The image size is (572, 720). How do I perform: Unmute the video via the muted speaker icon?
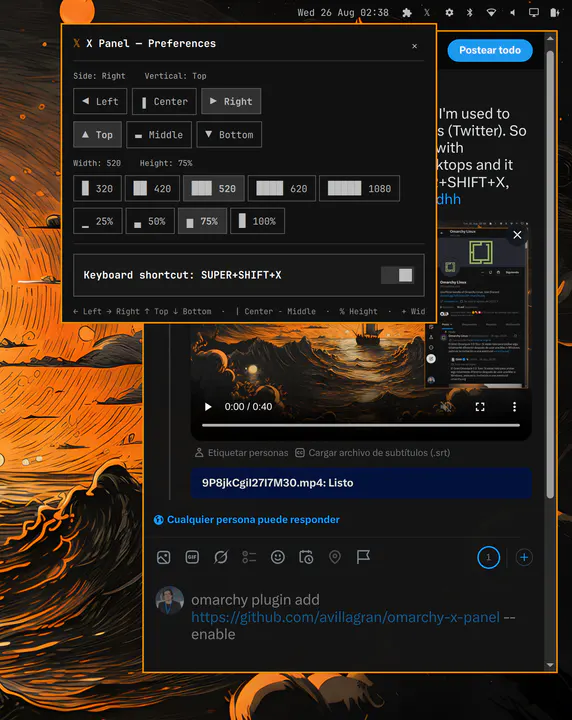coord(445,407)
